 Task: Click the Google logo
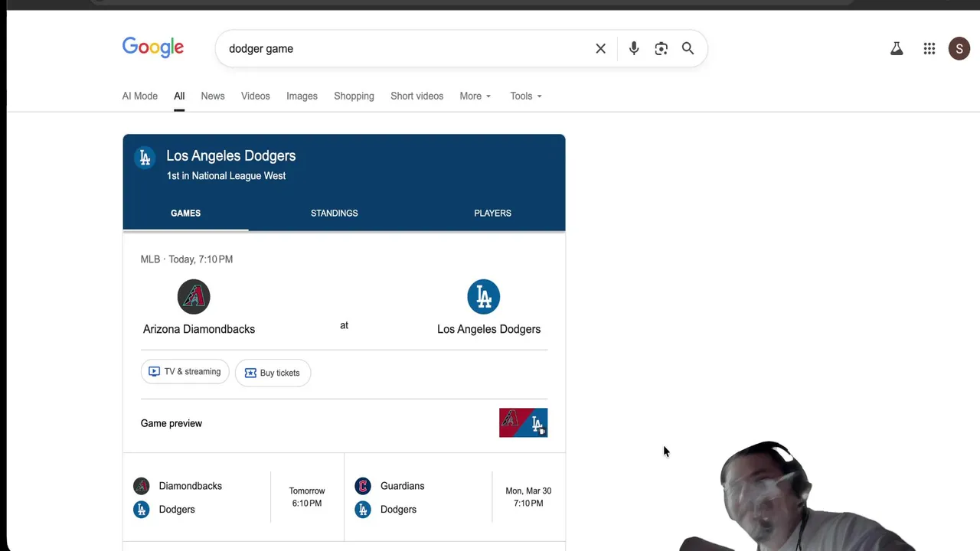(x=153, y=47)
